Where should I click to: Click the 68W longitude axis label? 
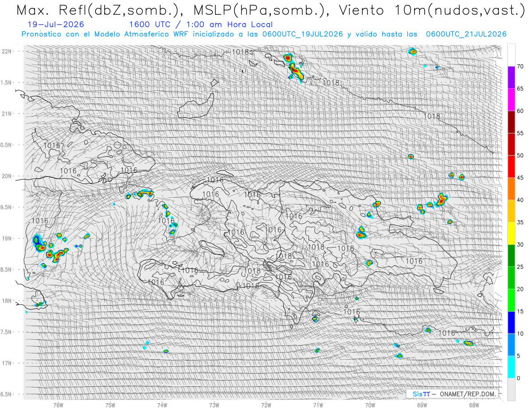tap(474, 404)
